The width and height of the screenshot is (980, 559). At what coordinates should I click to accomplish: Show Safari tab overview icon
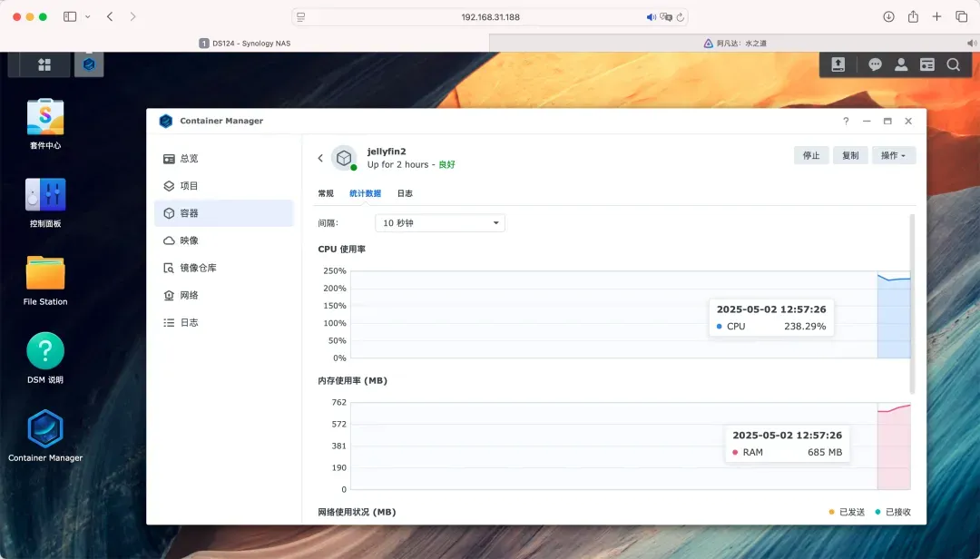(961, 17)
